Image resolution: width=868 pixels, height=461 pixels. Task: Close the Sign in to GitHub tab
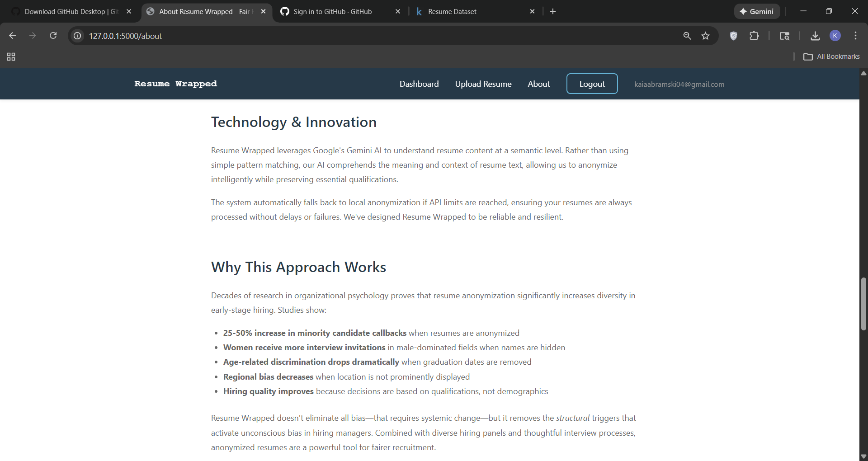[x=398, y=11]
